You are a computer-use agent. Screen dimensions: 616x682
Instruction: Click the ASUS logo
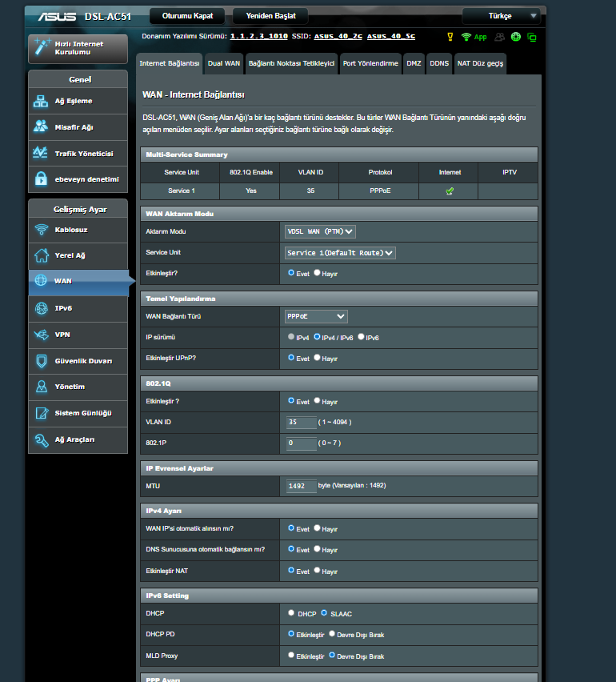pyautogui.click(x=57, y=17)
